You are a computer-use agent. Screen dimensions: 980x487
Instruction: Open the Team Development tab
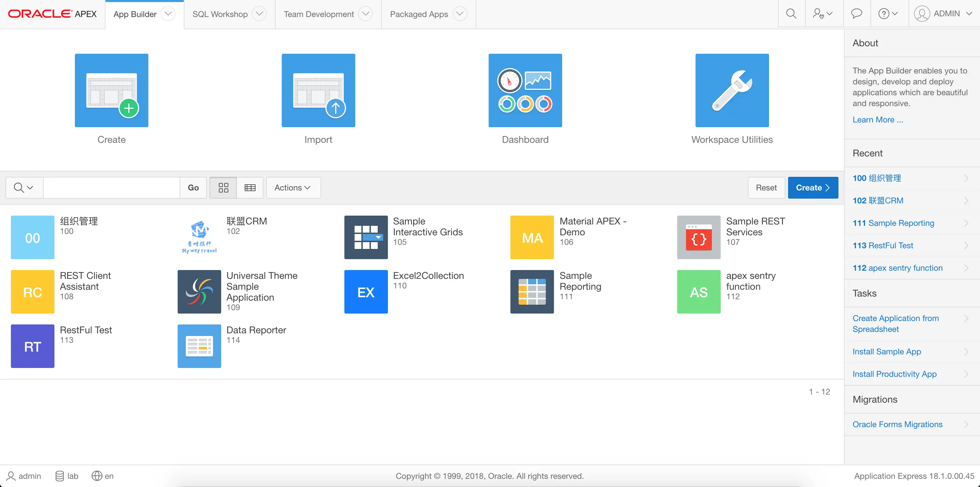[x=318, y=14]
